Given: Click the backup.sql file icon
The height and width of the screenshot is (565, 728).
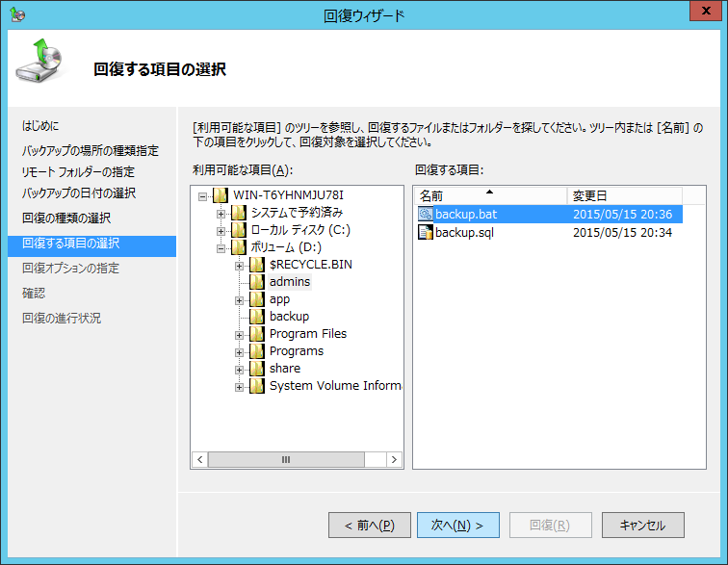Looking at the screenshot, I should [426, 232].
